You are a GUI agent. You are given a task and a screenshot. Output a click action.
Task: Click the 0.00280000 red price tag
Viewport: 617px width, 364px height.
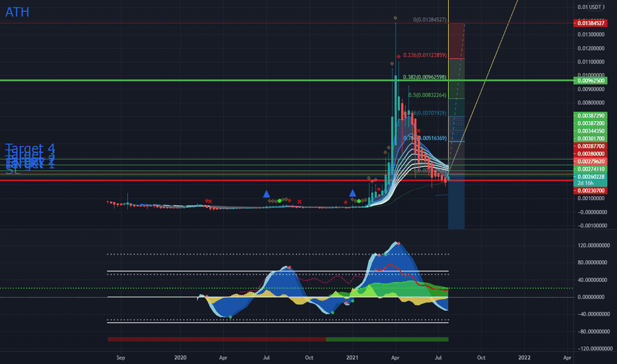click(x=591, y=154)
